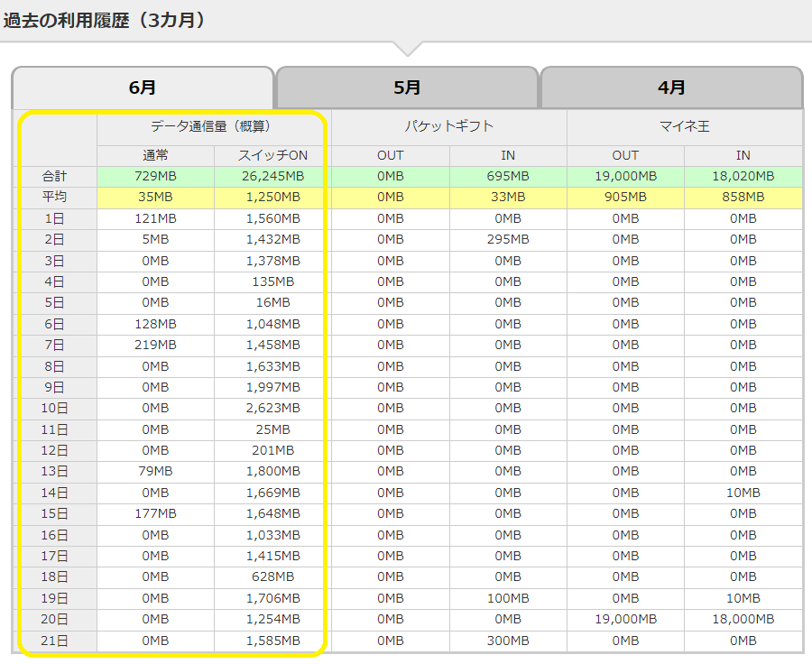Select the 1,458MB cell
Viewport: 812px width, 664px height.
pos(272,345)
